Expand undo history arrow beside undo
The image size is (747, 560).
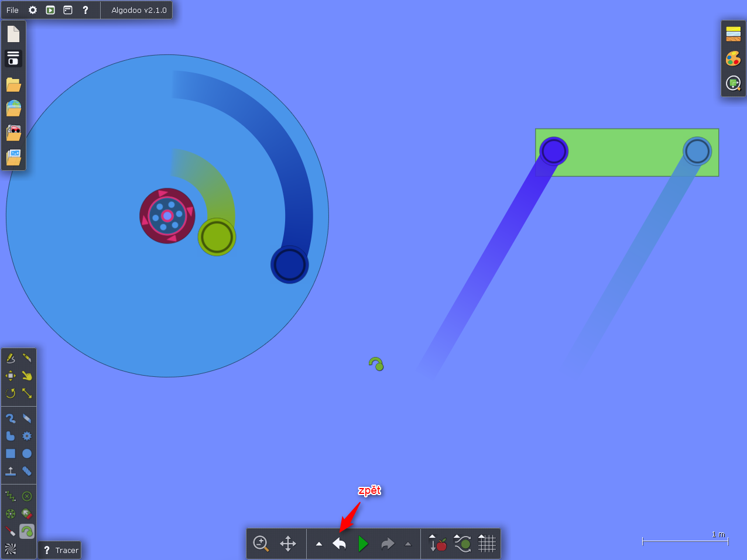point(319,544)
